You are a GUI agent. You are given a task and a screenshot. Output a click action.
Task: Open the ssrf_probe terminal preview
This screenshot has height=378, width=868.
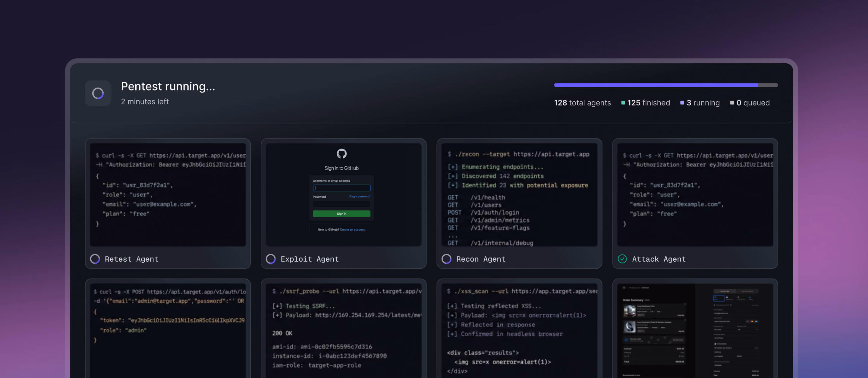343,330
